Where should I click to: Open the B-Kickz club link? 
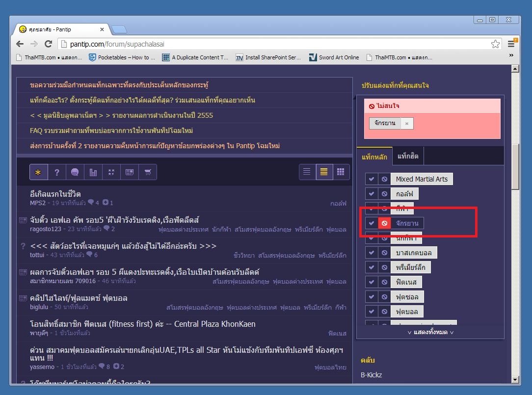[x=371, y=375]
